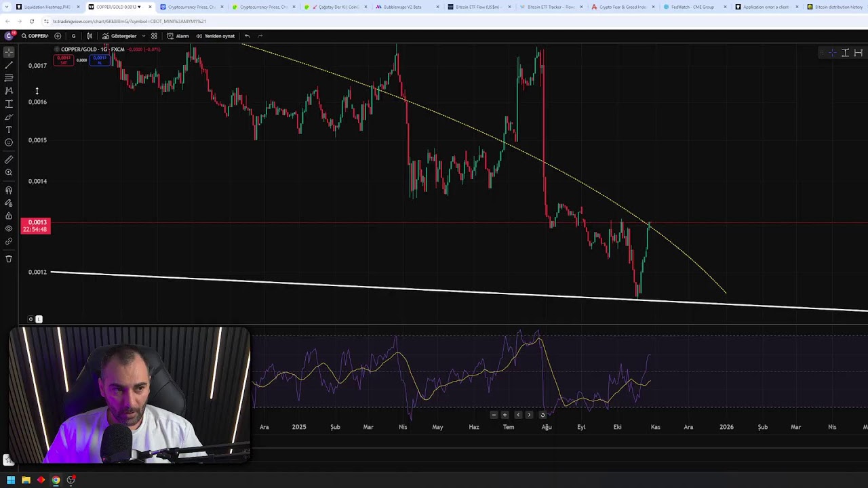Move chart left with arrow control
The width and height of the screenshot is (868, 488).
(x=518, y=415)
